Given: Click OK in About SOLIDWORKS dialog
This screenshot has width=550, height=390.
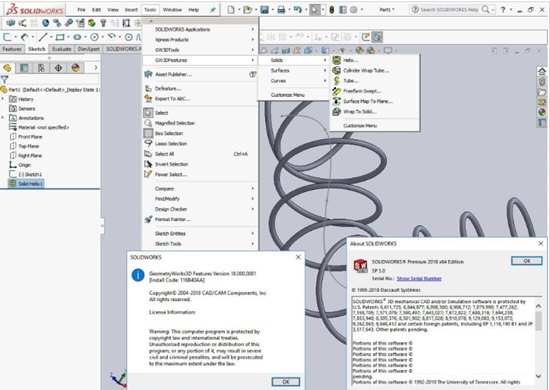Looking at the screenshot, I should click(526, 261).
